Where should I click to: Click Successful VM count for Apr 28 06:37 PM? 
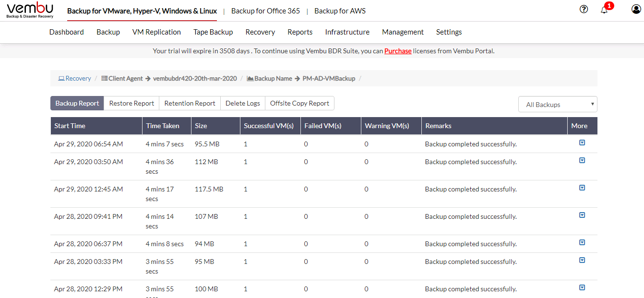(246, 244)
